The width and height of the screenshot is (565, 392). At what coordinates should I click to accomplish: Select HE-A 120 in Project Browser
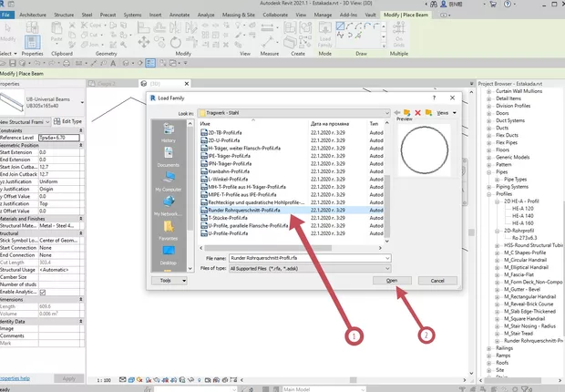coord(524,209)
